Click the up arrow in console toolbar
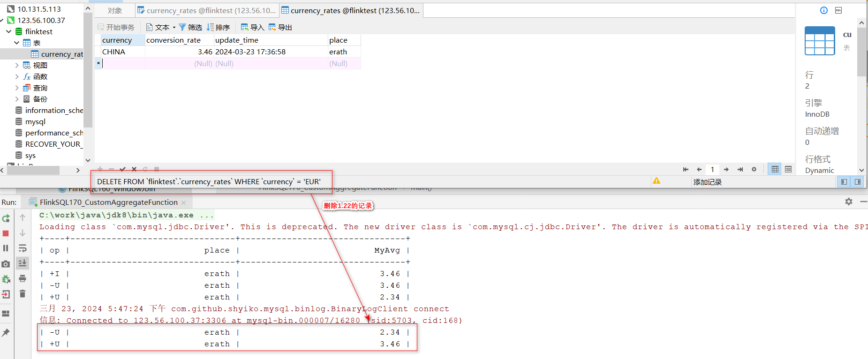 (23, 217)
